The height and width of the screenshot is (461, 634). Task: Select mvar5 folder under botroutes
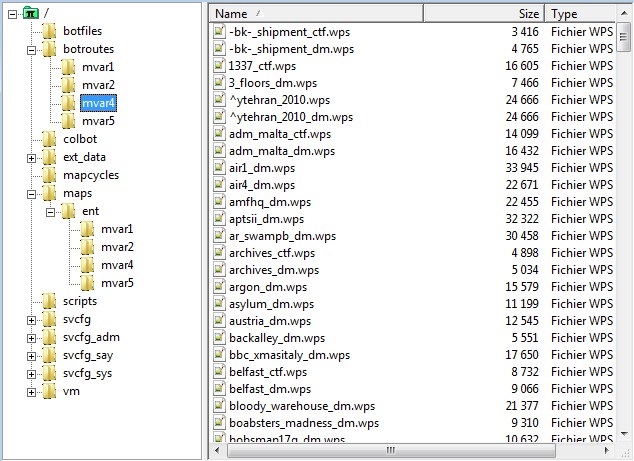98,121
